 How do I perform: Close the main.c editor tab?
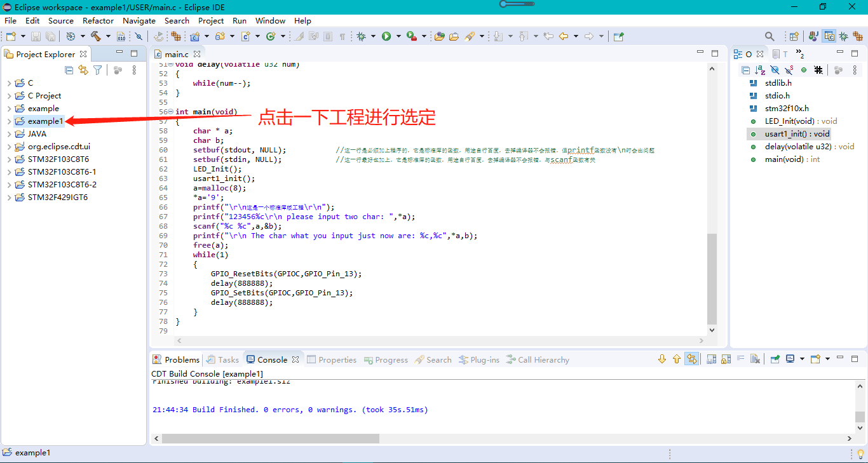coord(197,55)
